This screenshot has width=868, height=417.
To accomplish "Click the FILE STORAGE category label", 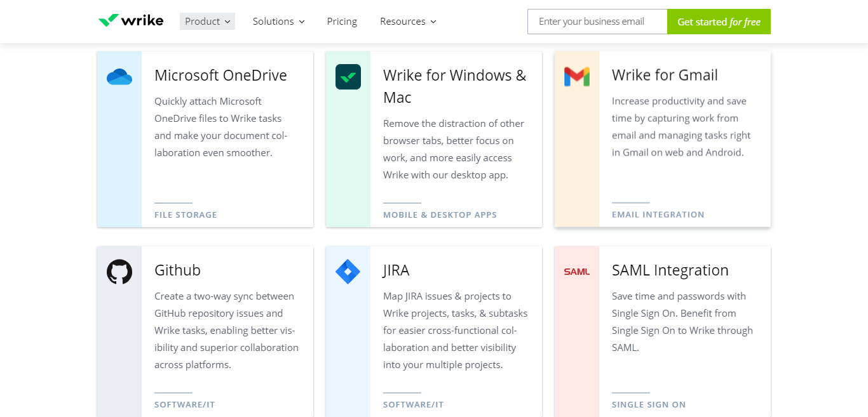I will (x=186, y=215).
